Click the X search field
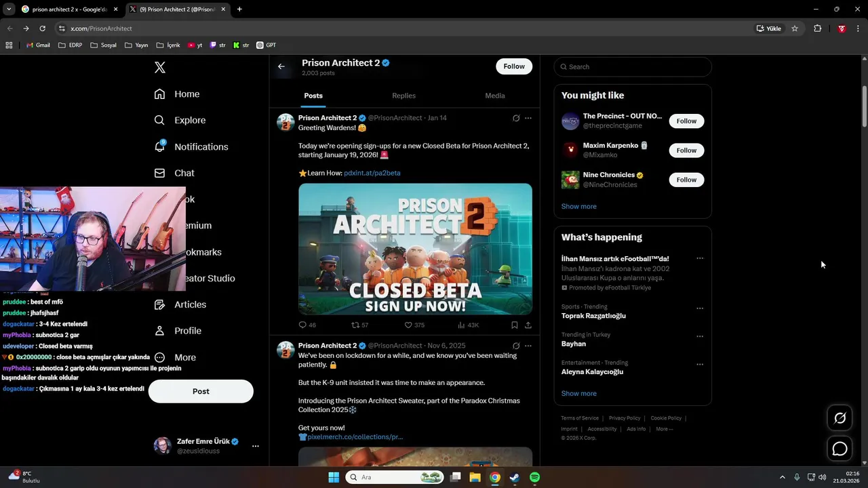This screenshot has height=488, width=868. tap(633, 66)
